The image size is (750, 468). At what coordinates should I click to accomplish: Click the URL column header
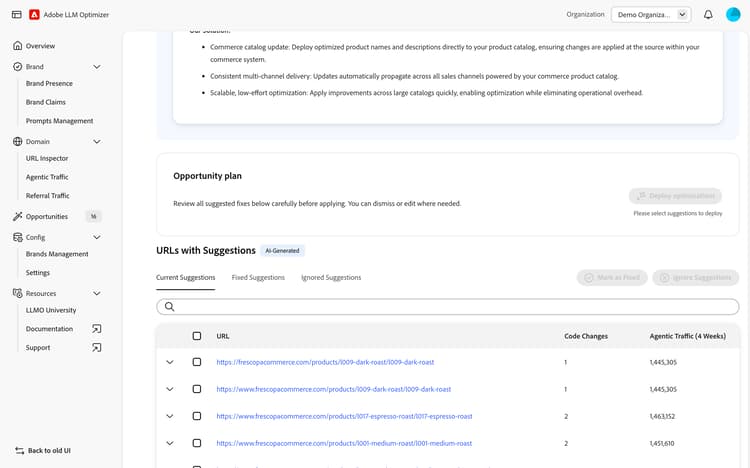(222, 336)
